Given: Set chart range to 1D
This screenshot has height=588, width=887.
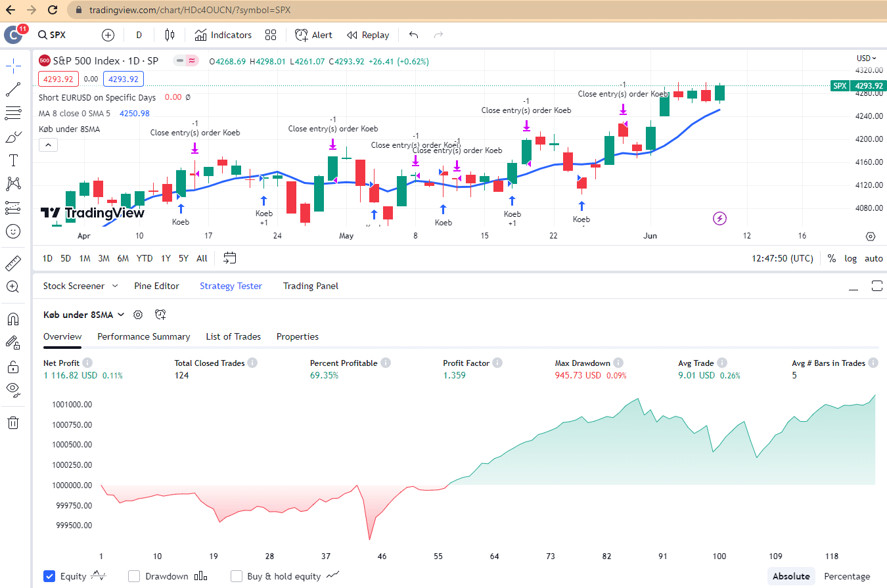Looking at the screenshot, I should [x=47, y=258].
